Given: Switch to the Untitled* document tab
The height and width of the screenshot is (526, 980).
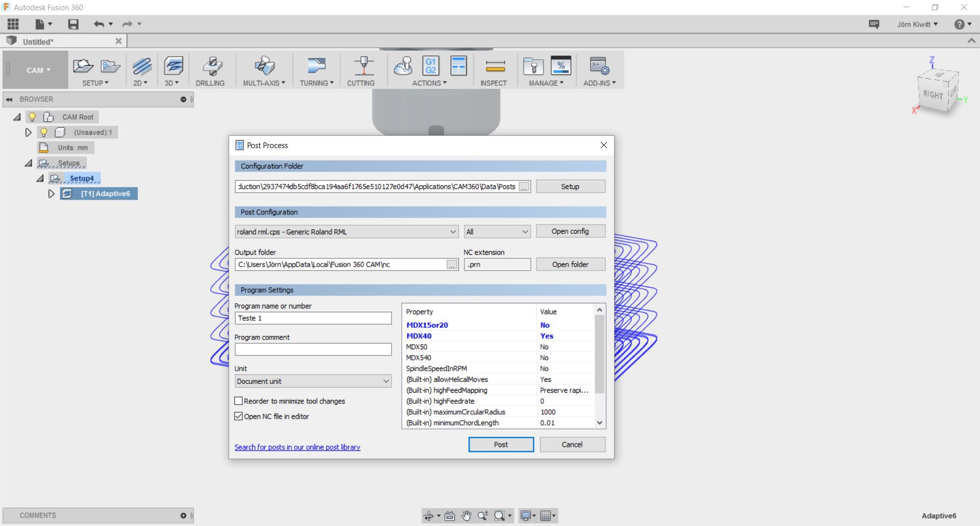Looking at the screenshot, I should point(64,41).
